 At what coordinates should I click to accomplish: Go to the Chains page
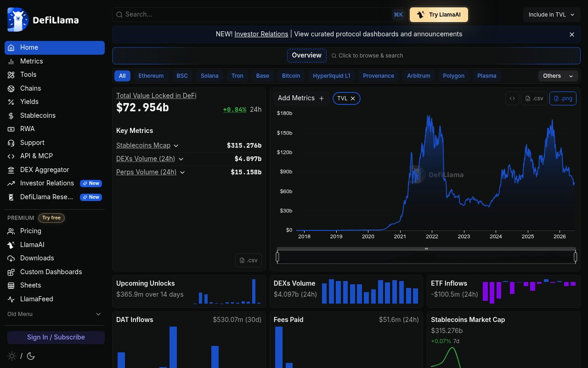[x=55, y=88]
